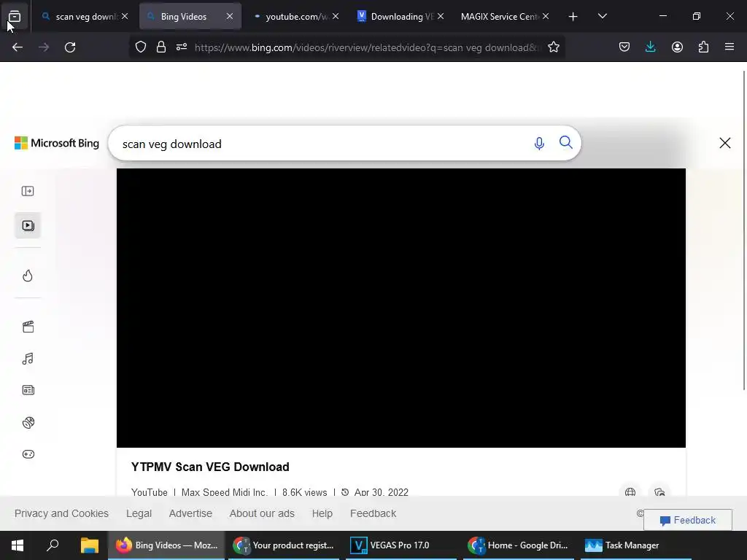The width and height of the screenshot is (747, 560).
Task: Close the 'scan veg downl' tab
Action: (124, 16)
